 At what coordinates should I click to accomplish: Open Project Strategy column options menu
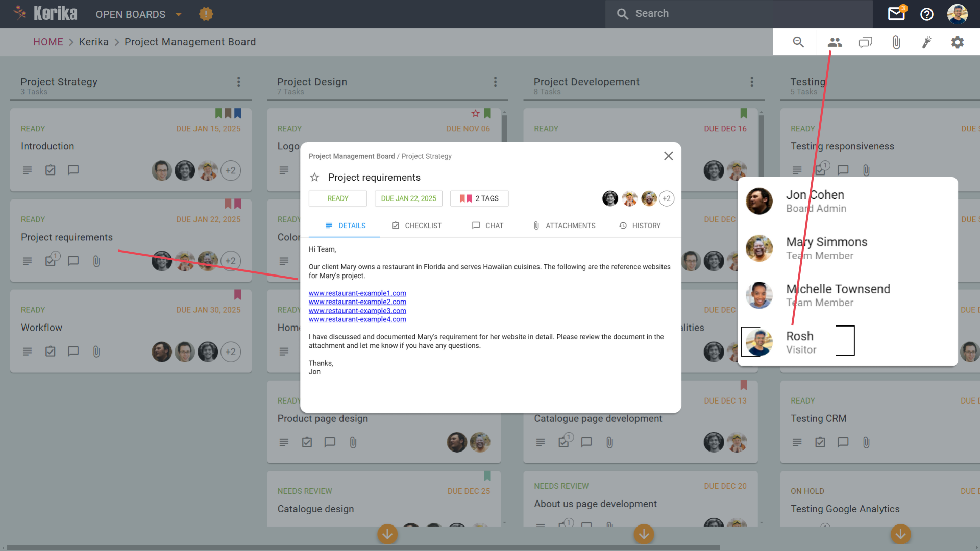pos(238,82)
